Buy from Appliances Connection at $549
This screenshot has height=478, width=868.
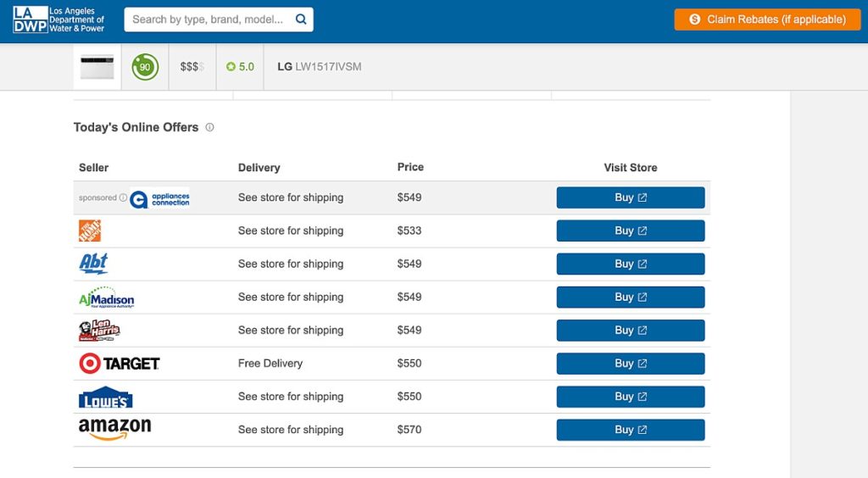pos(631,197)
